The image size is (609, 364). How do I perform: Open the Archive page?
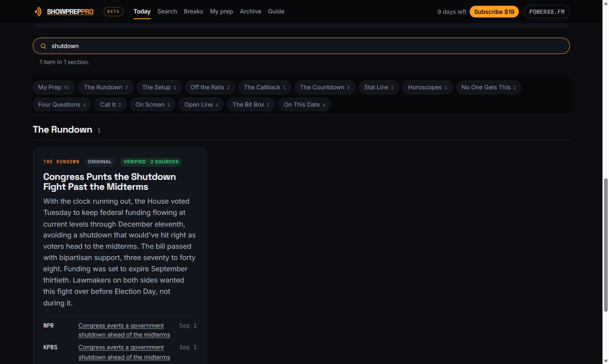251,11
